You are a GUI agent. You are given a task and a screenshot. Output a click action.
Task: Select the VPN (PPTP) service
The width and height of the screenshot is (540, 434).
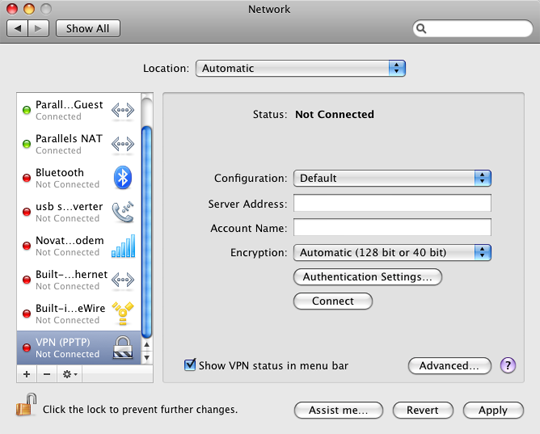tap(79, 348)
